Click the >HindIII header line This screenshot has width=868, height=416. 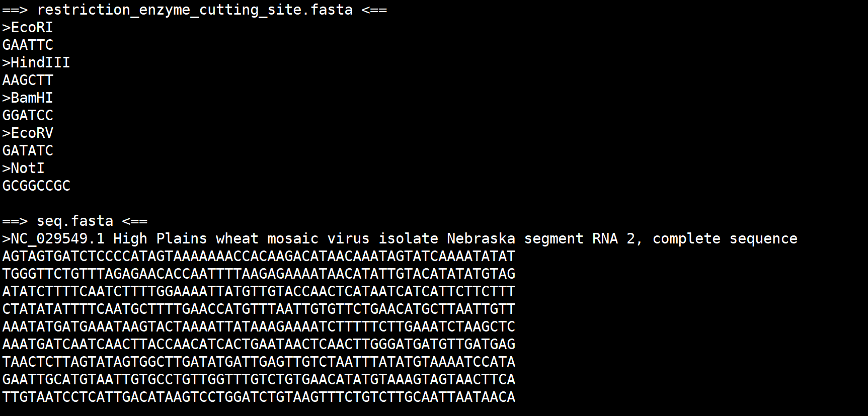point(36,62)
